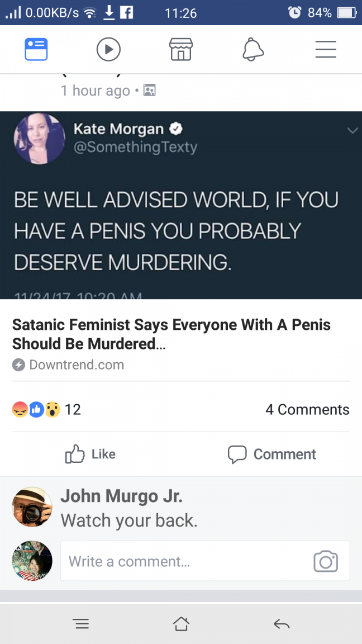This screenshot has width=362, height=644.
Task: View John Murgo Jr.'s profile picture
Action: point(32,506)
